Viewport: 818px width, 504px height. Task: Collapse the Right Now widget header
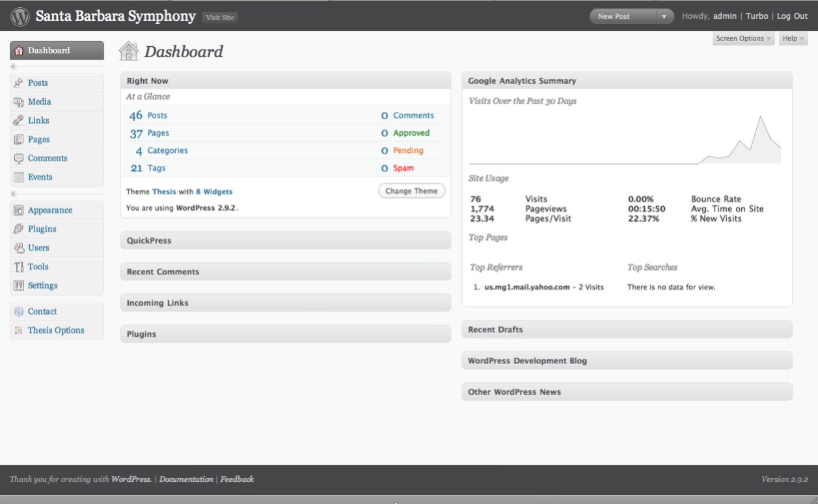286,81
